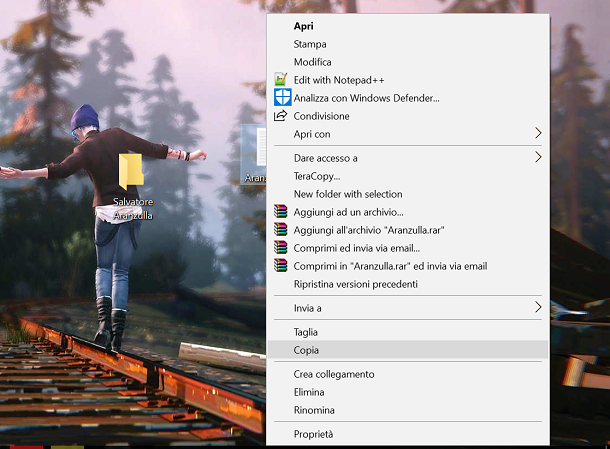The width and height of the screenshot is (610, 449).
Task: Choose Apri from the context menu
Action: pos(408,26)
